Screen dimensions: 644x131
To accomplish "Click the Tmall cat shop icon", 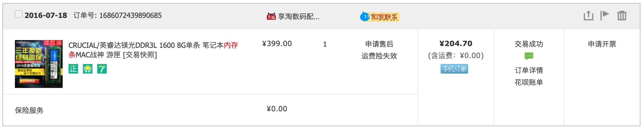I will tap(271, 16).
